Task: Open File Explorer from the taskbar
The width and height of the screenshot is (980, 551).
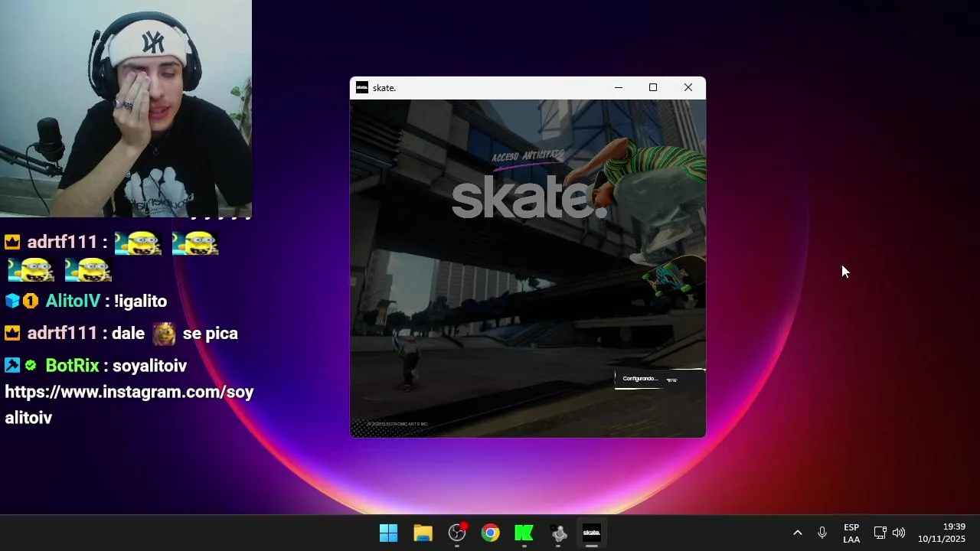Action: tap(423, 533)
